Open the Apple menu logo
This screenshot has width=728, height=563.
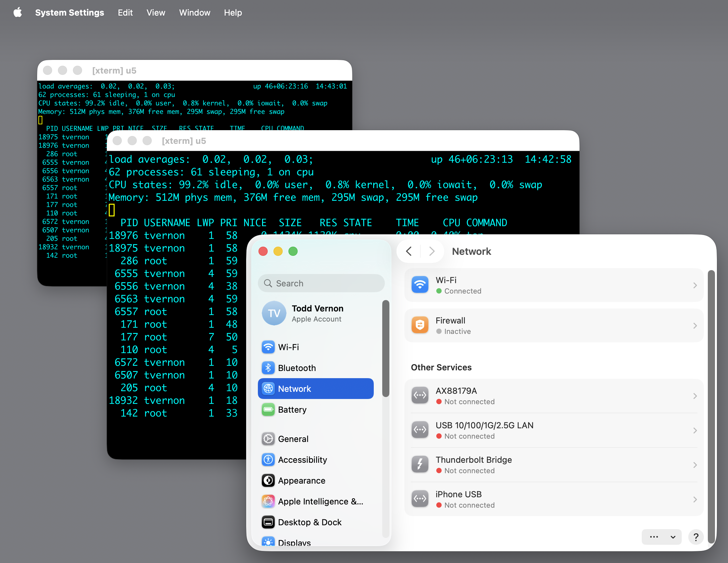[18, 12]
